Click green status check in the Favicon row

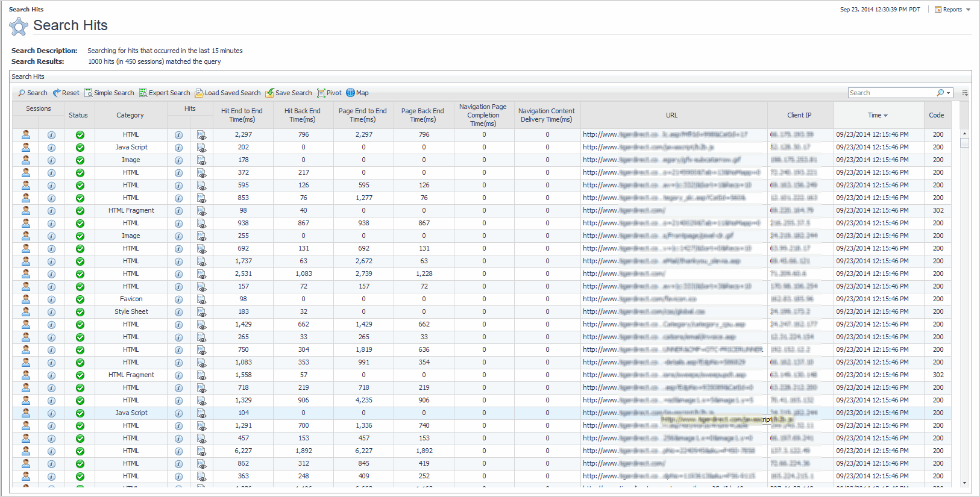80,299
